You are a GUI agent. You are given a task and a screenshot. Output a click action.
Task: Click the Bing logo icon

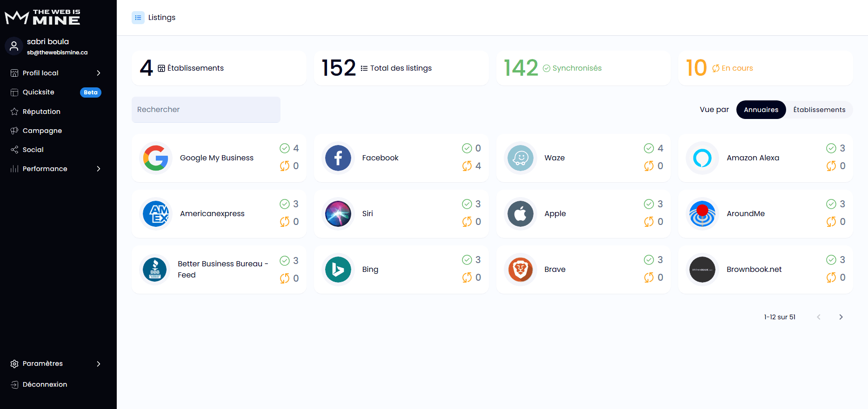click(x=338, y=270)
